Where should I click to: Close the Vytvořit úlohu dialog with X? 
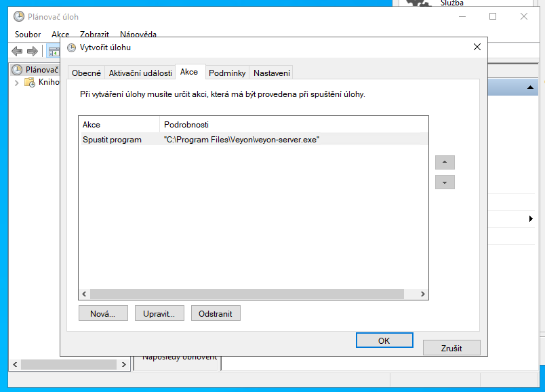click(x=477, y=47)
